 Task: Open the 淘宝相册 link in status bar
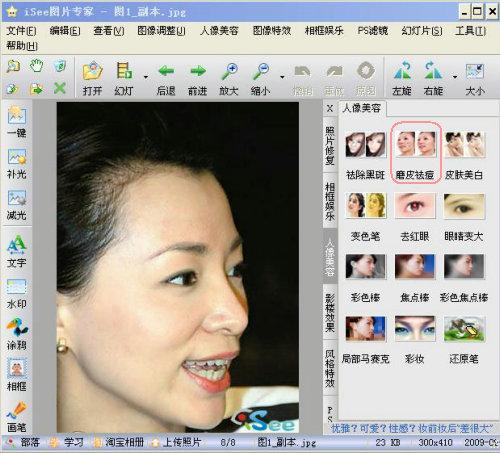point(120,442)
